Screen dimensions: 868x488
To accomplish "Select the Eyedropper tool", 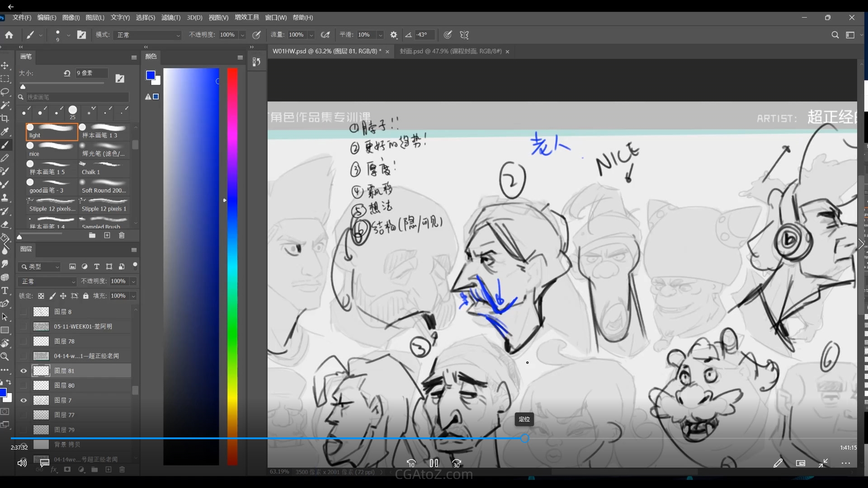I will coord(5,131).
